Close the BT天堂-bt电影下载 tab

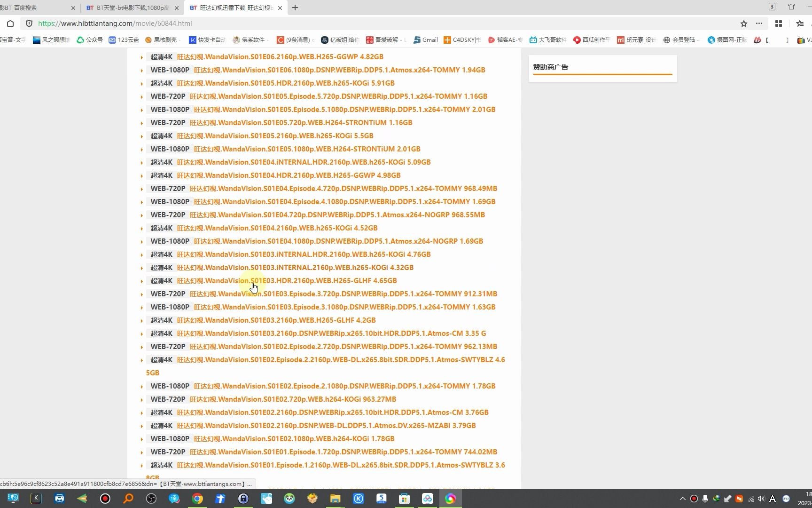tap(177, 8)
